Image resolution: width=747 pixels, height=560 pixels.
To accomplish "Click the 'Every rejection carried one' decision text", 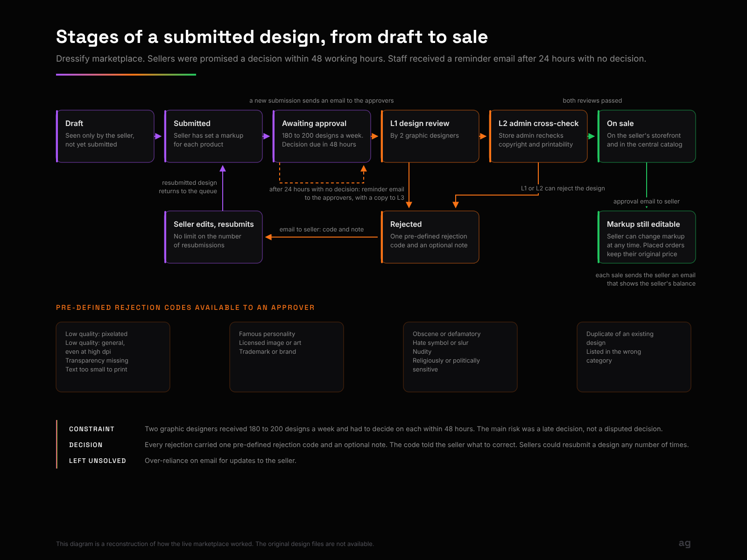I will 416,445.
